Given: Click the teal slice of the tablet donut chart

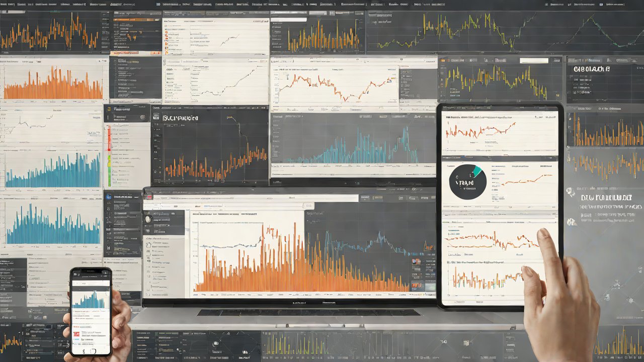Looking at the screenshot, I should click(476, 171).
